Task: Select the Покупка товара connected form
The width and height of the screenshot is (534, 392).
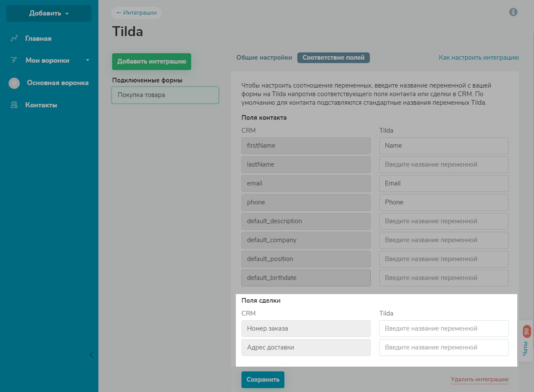Action: [x=165, y=95]
